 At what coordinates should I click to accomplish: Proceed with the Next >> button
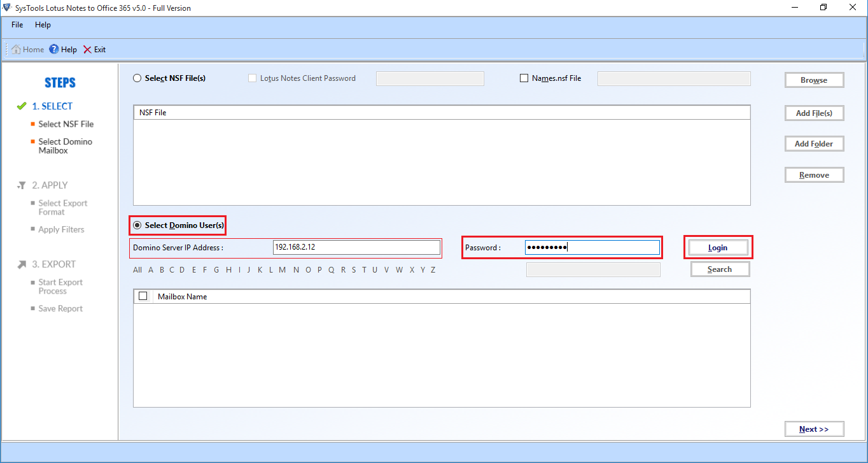814,429
